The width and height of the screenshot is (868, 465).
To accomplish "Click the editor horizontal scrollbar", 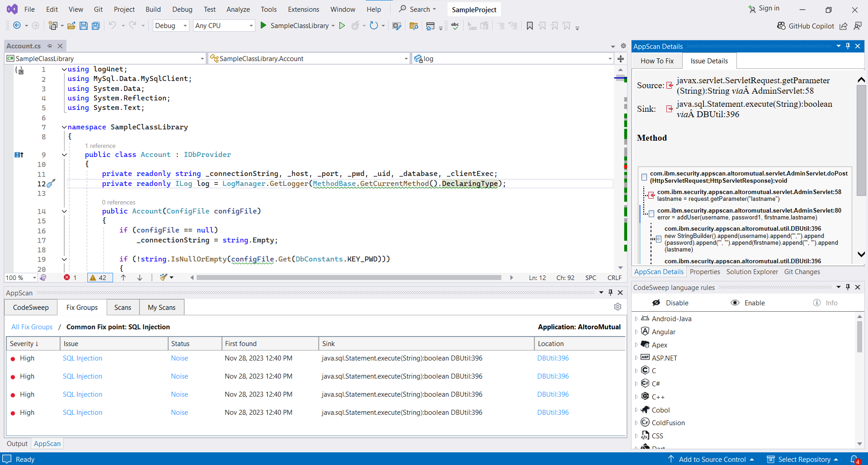I will (349, 277).
